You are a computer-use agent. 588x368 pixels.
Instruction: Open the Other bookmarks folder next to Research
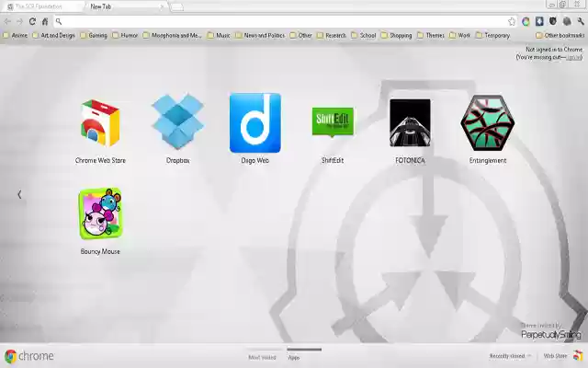point(301,35)
